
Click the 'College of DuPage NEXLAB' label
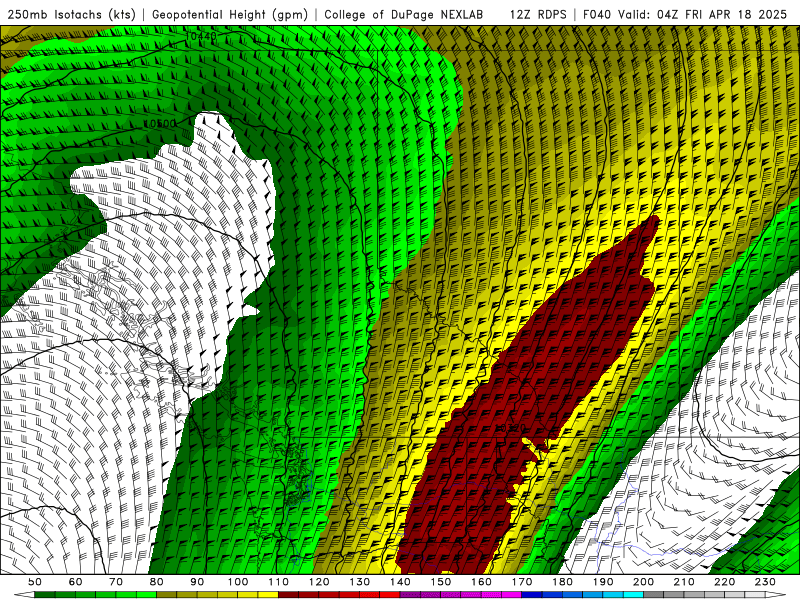(x=404, y=15)
